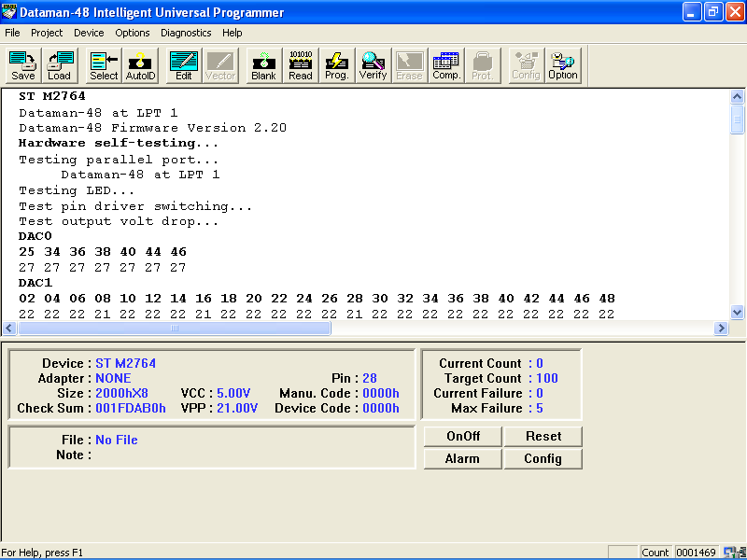Image resolution: width=747 pixels, height=560 pixels.
Task: Click the status bar connection icon
Action: (734, 553)
